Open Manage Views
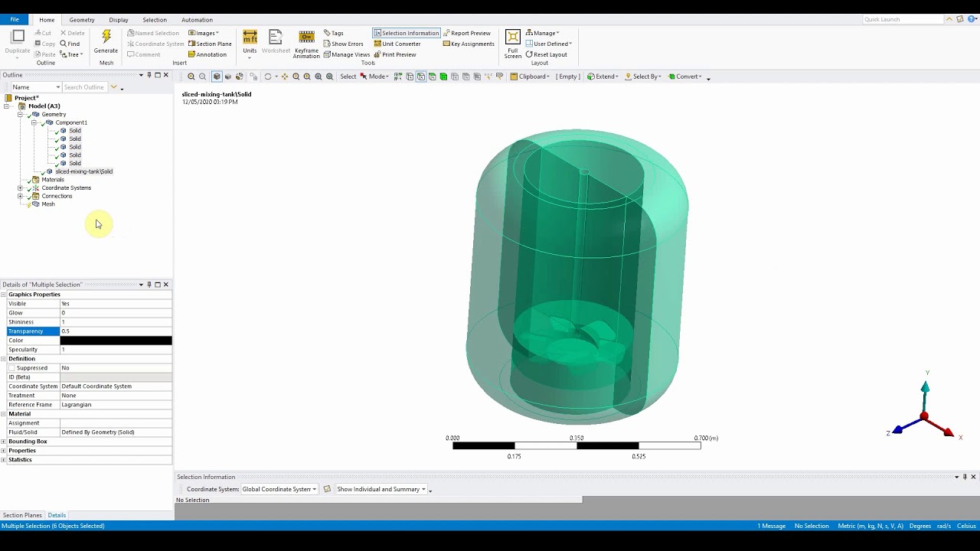The width and height of the screenshot is (980, 551). pyautogui.click(x=347, y=54)
